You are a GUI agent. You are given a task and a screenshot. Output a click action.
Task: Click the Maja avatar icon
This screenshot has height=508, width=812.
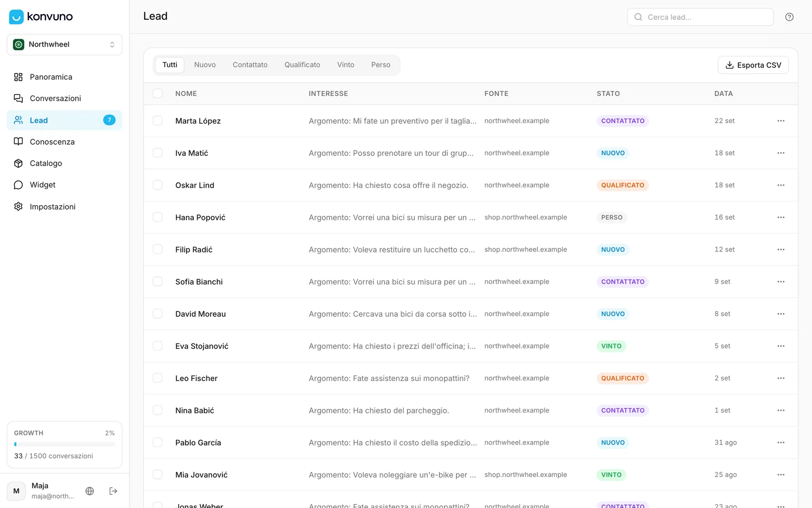(x=16, y=491)
